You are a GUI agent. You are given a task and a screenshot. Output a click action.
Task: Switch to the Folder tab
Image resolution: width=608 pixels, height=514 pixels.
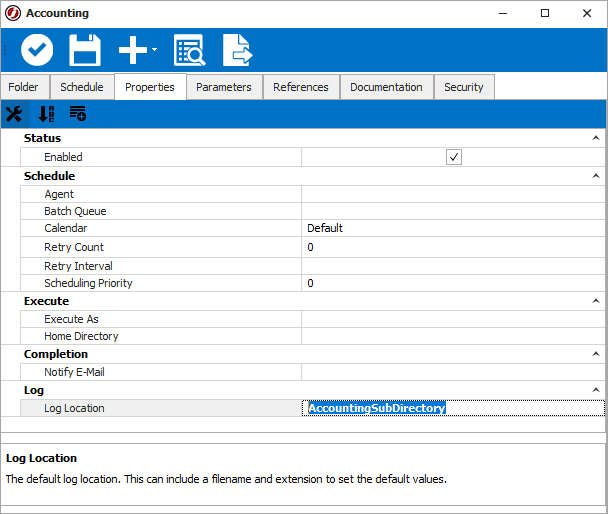[x=23, y=87]
